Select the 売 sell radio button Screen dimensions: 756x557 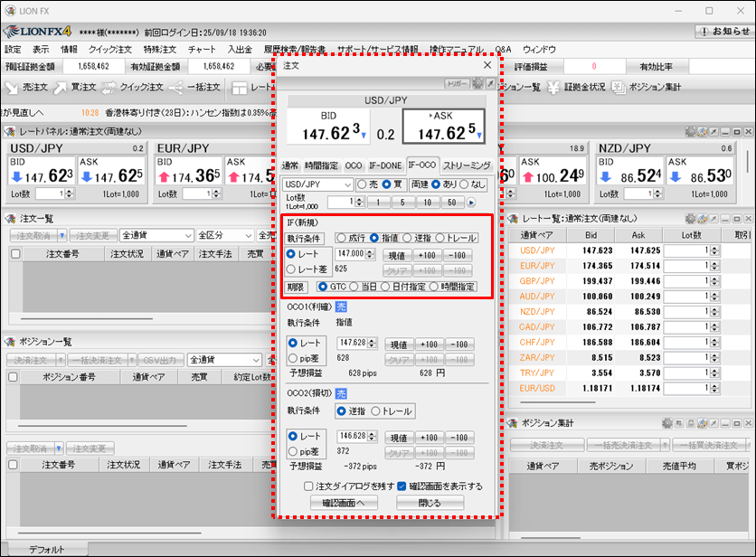tap(362, 184)
